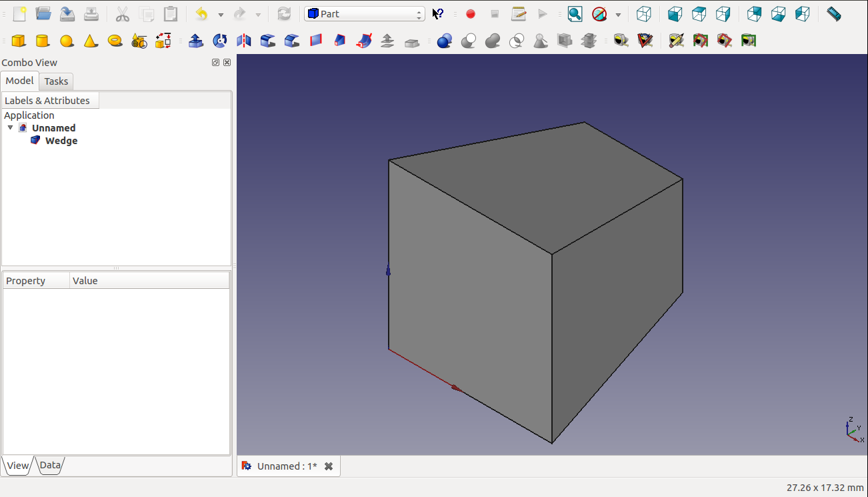
Task: Switch to axonometric view cube icon
Action: [643, 14]
